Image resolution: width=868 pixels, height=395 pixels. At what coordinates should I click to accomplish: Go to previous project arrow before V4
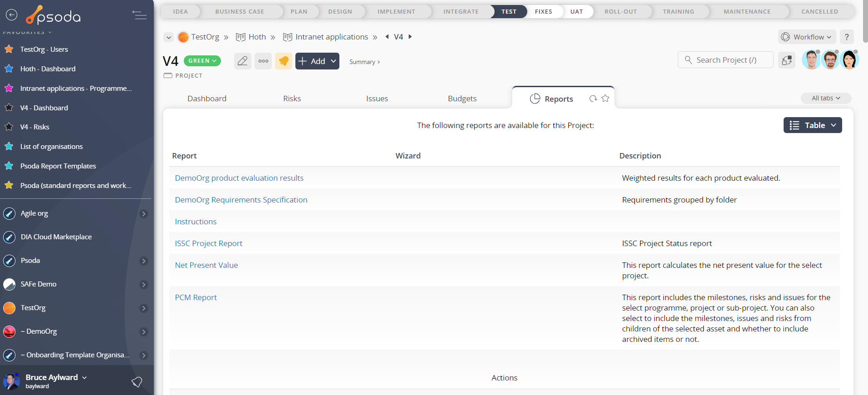click(x=387, y=37)
